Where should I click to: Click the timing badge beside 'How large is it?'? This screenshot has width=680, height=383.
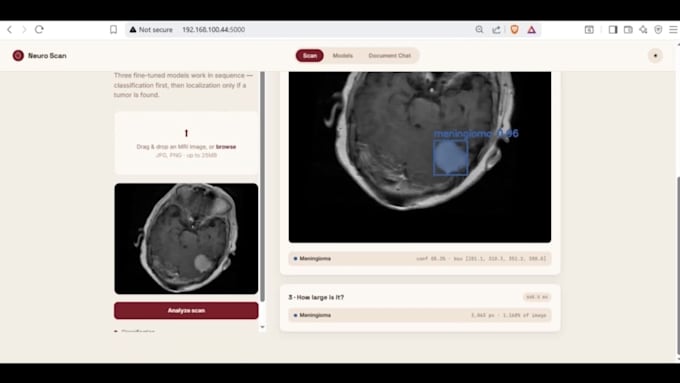coord(537,297)
